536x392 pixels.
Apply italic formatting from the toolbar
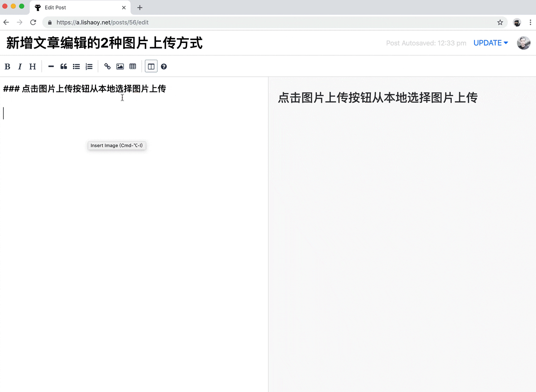click(20, 66)
